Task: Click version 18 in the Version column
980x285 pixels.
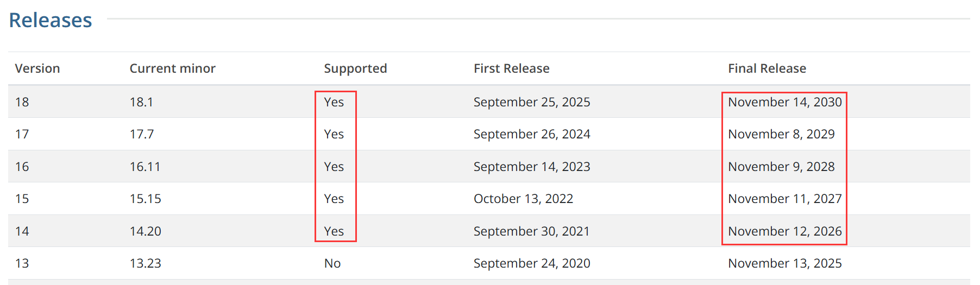Action: 22,102
